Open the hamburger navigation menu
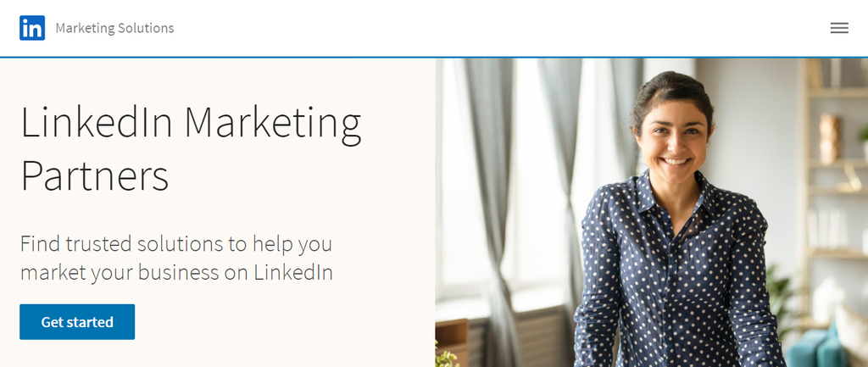868x367 pixels. [839, 28]
